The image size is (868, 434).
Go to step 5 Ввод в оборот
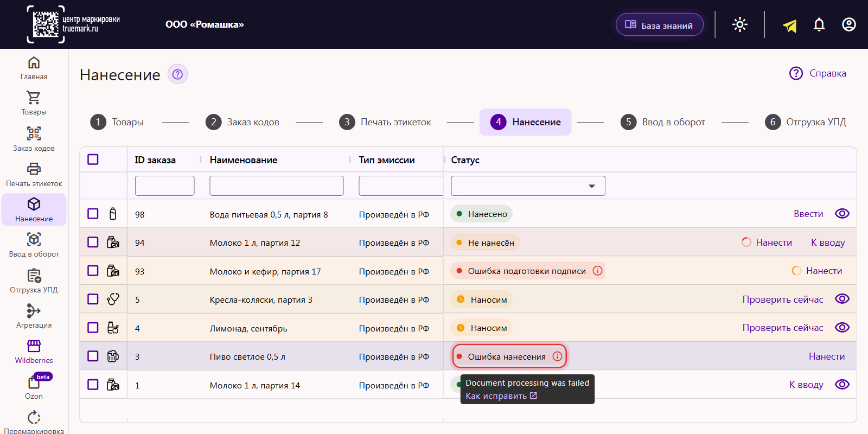[x=663, y=122]
